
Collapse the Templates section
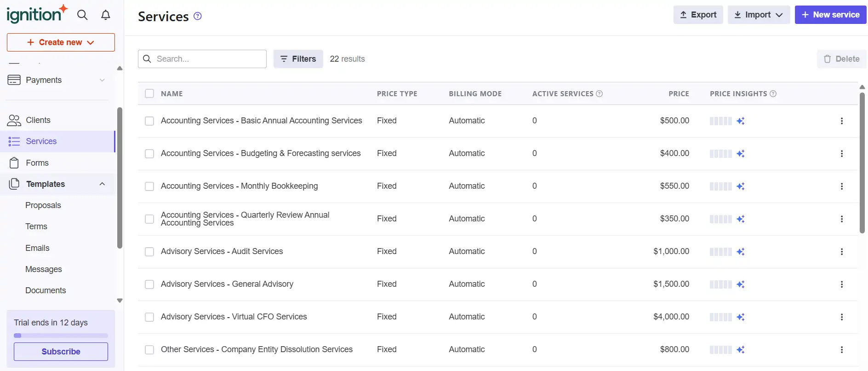(x=102, y=184)
